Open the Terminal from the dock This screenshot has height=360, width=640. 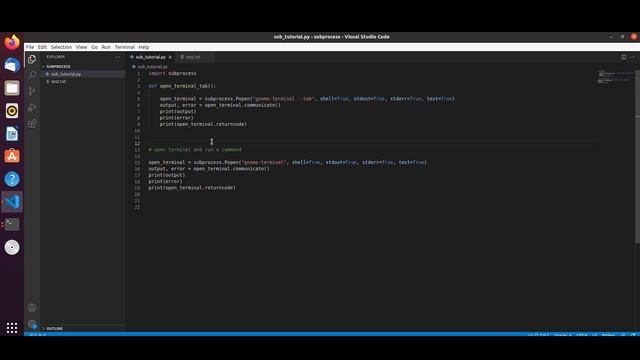point(12,224)
